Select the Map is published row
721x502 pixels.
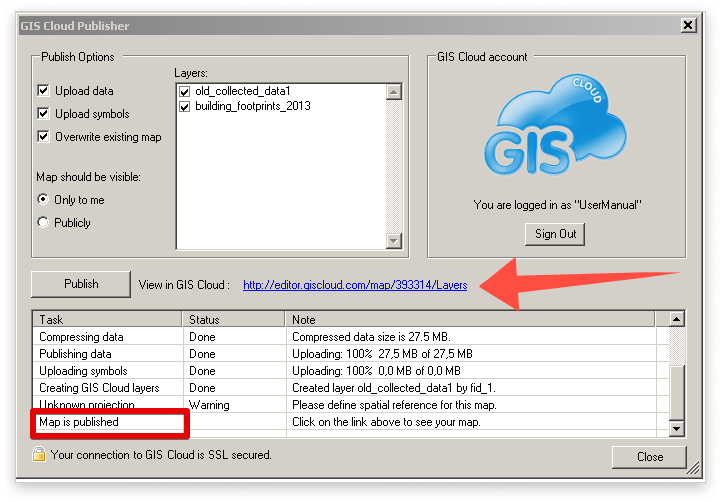351,422
